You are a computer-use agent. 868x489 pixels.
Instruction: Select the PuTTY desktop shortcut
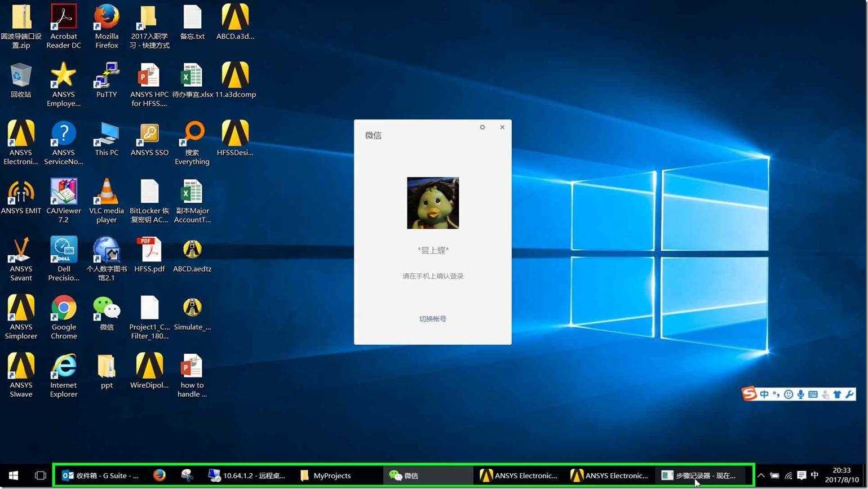tap(107, 81)
